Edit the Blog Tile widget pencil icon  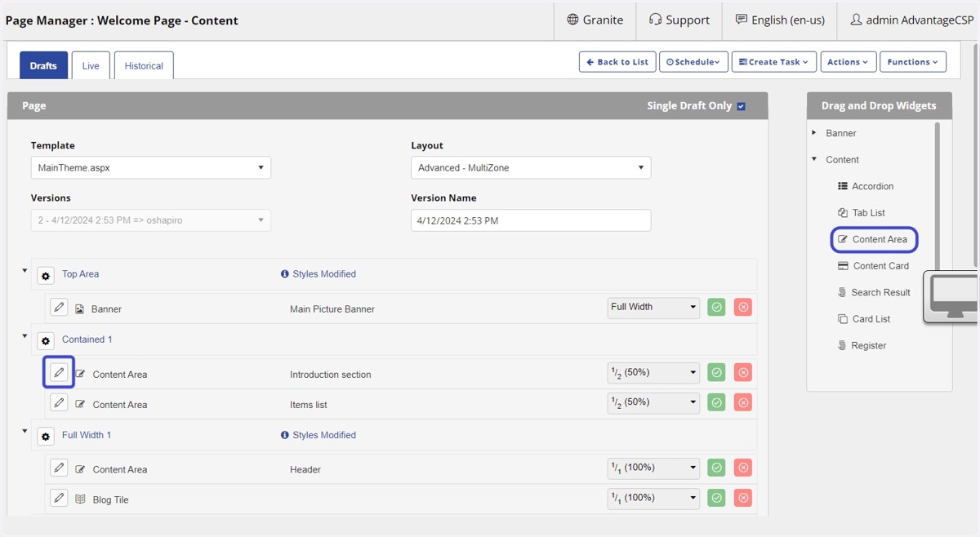click(59, 498)
